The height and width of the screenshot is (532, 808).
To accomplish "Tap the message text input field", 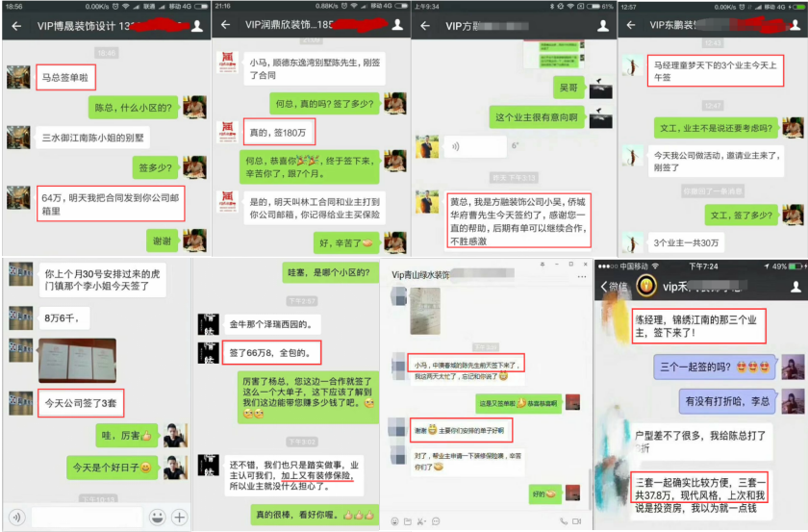I will (x=86, y=517).
